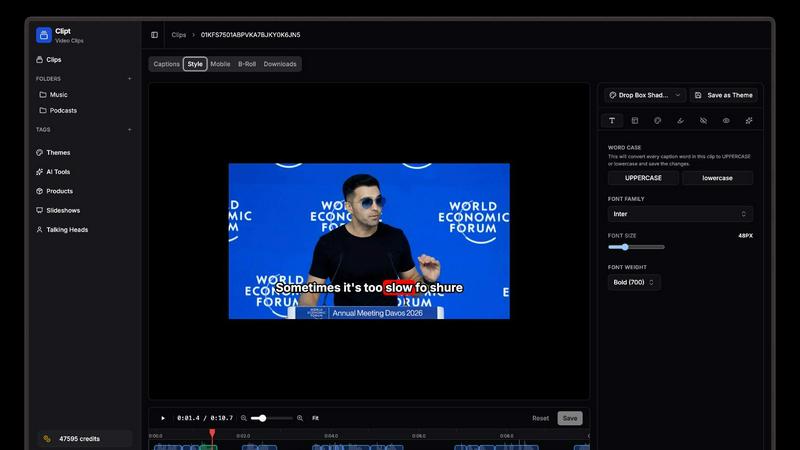
Task: Click the zoom in magnifier in timeline
Action: tap(300, 418)
